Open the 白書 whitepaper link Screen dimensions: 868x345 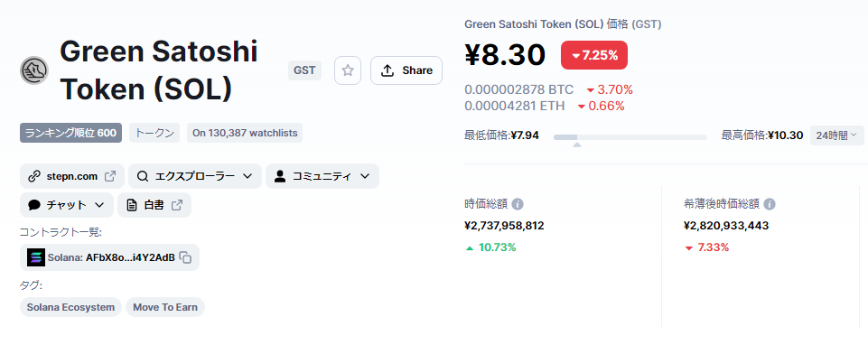(154, 205)
